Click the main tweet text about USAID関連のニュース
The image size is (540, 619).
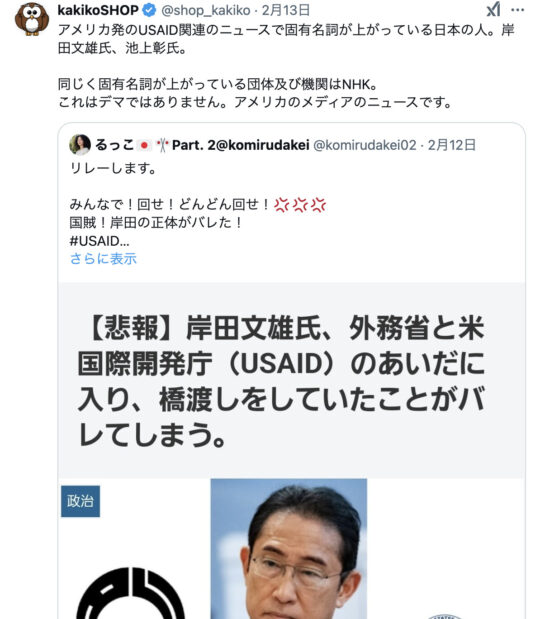(x=286, y=66)
